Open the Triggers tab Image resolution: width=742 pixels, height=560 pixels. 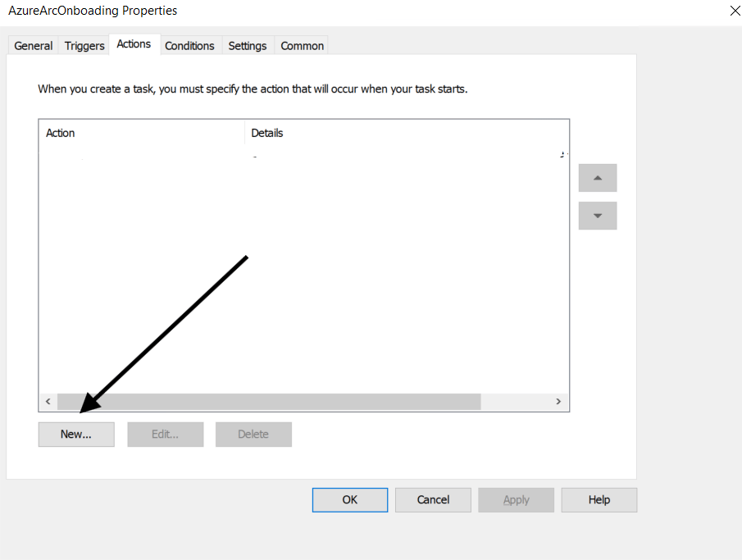[x=84, y=46]
